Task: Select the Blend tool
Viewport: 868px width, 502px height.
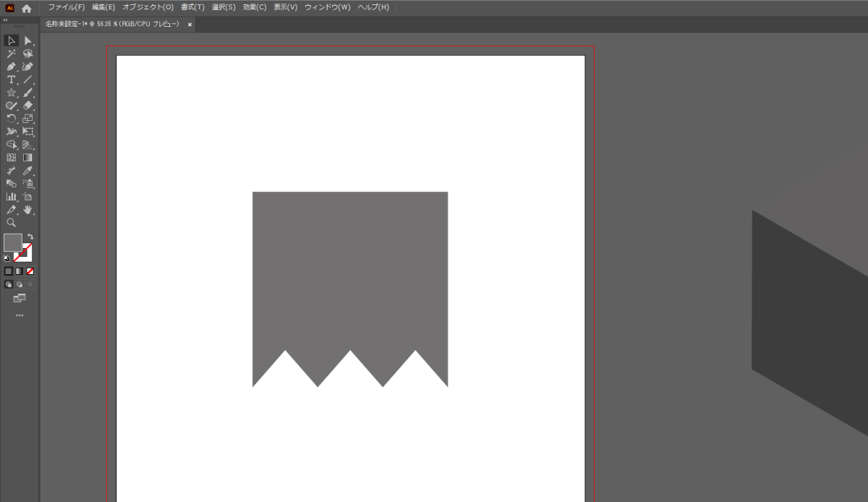Action: (11, 184)
